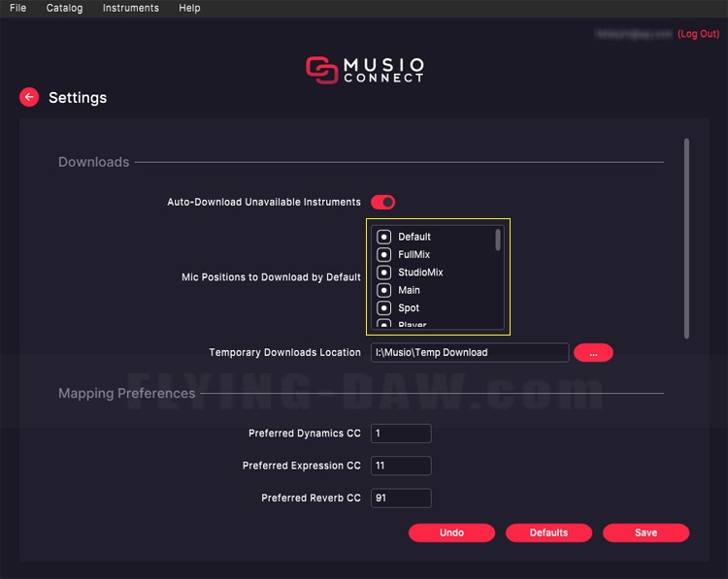Open the Catalog menu
Screen dimensions: 728x579
(64, 8)
